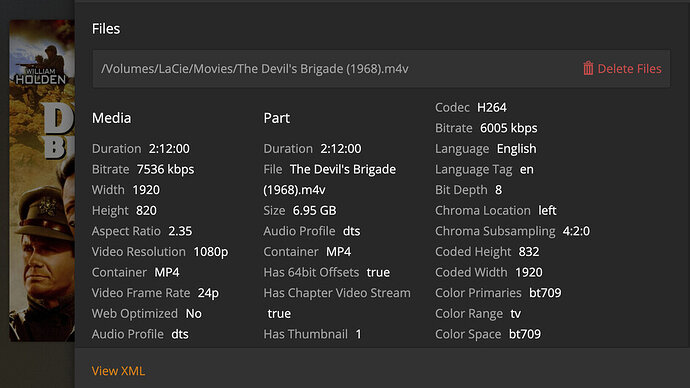Click the Part section heading
Image resolution: width=690 pixels, height=388 pixels.
(x=276, y=118)
